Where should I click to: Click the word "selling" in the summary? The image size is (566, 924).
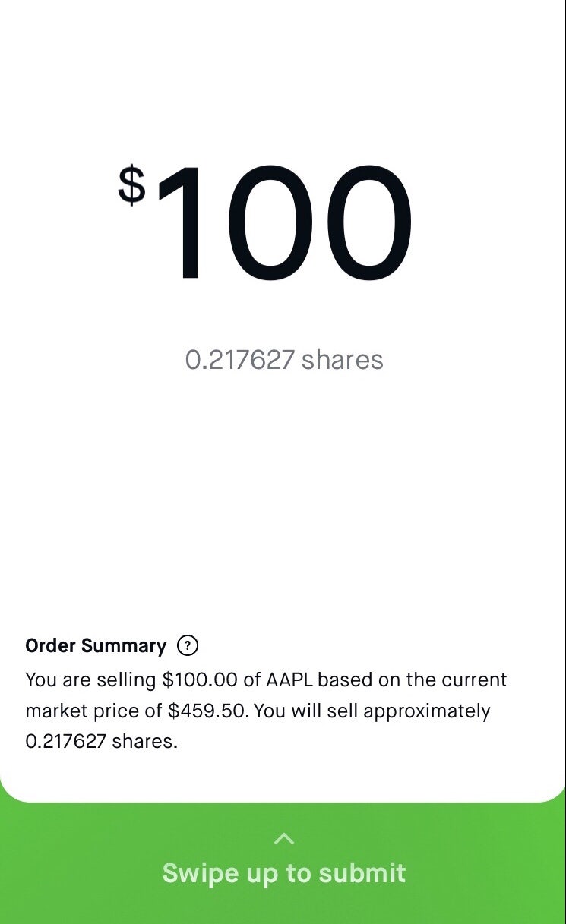click(127, 680)
